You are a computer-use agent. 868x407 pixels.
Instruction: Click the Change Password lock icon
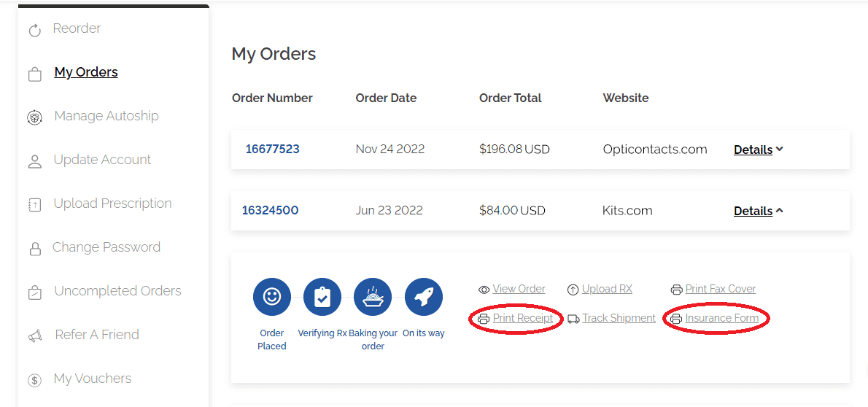34,249
